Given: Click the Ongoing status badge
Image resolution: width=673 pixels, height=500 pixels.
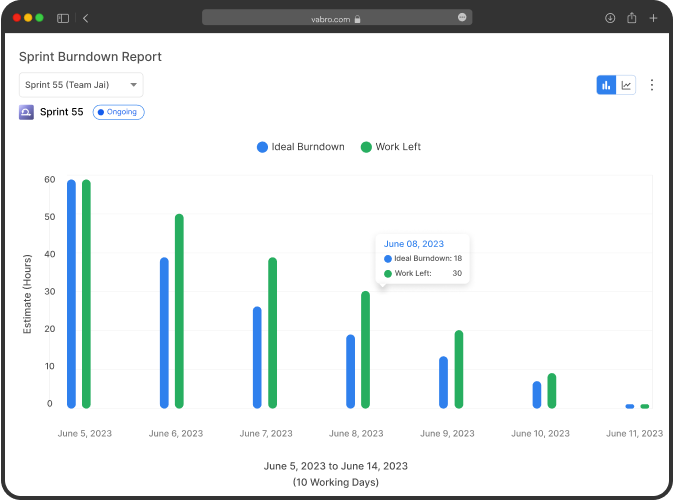Looking at the screenshot, I should coord(119,112).
